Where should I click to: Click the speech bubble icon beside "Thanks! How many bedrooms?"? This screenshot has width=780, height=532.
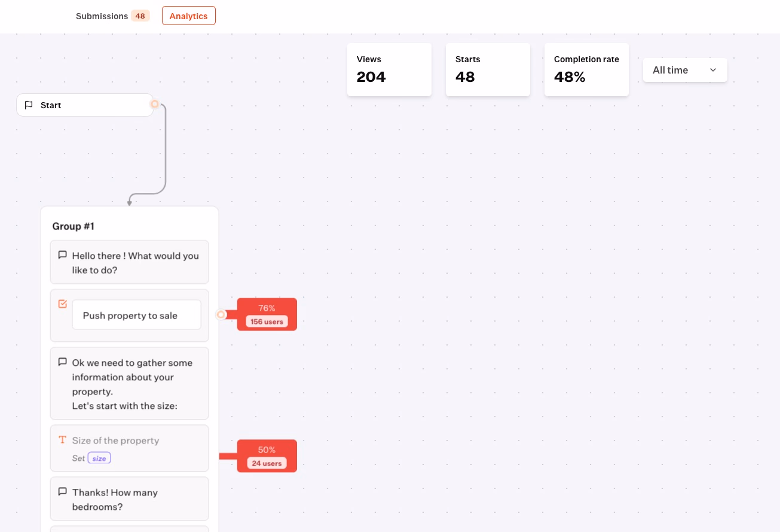coord(62,491)
